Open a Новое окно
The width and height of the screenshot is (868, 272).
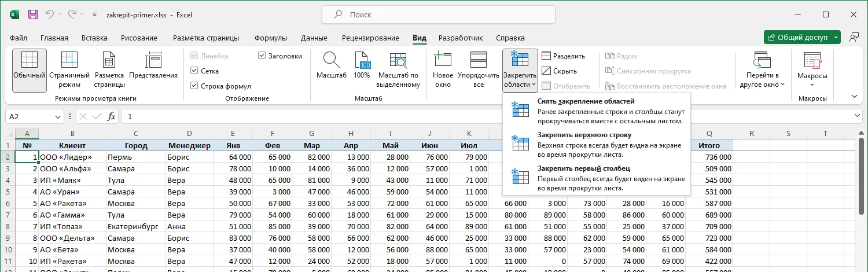click(443, 70)
